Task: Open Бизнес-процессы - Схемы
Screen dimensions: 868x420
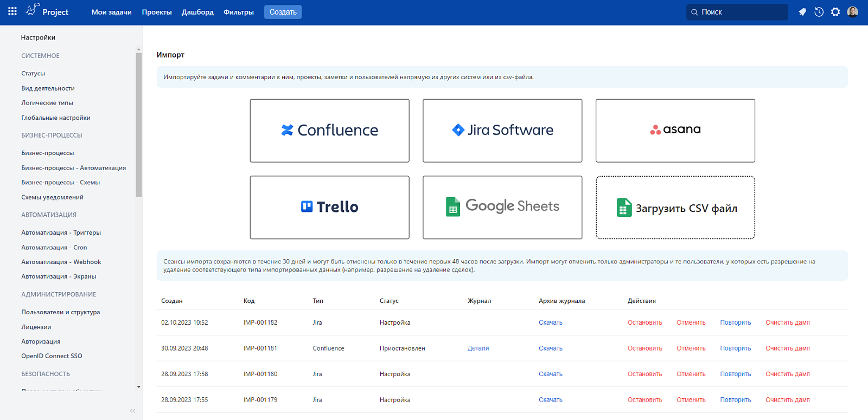Action: click(x=61, y=183)
